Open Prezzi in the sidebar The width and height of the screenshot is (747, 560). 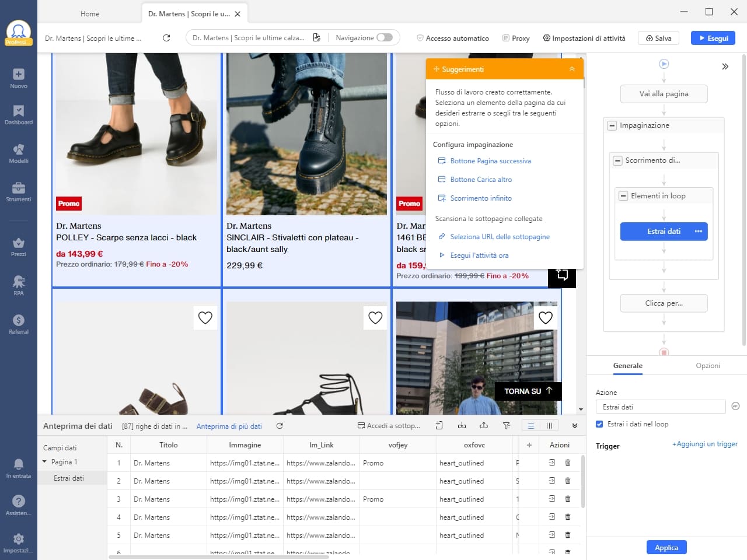[x=19, y=247]
